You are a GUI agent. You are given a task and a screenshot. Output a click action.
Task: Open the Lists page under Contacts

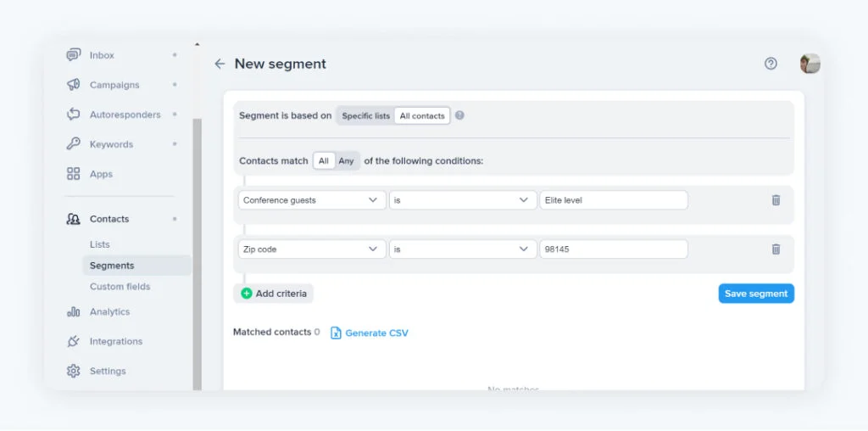pyautogui.click(x=100, y=244)
